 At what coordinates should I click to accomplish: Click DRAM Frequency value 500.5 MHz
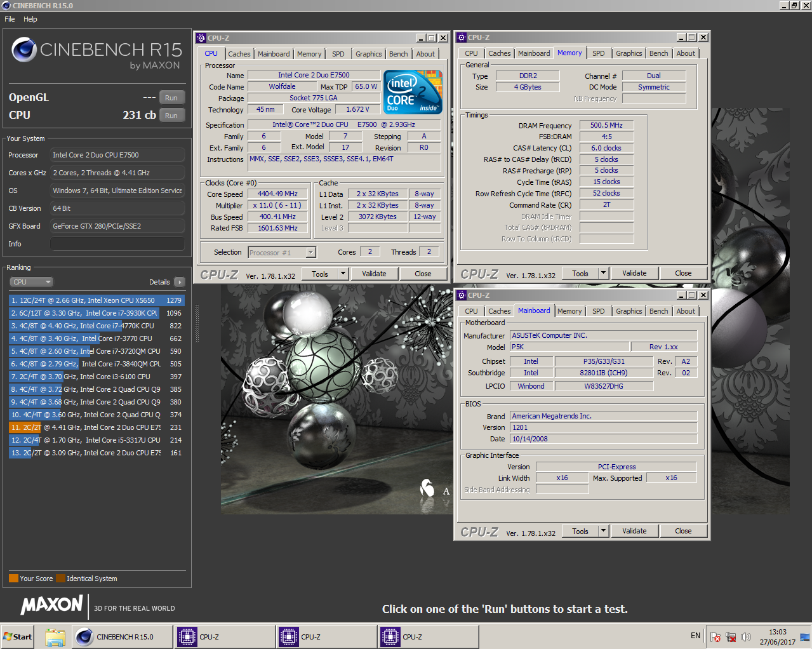606,126
